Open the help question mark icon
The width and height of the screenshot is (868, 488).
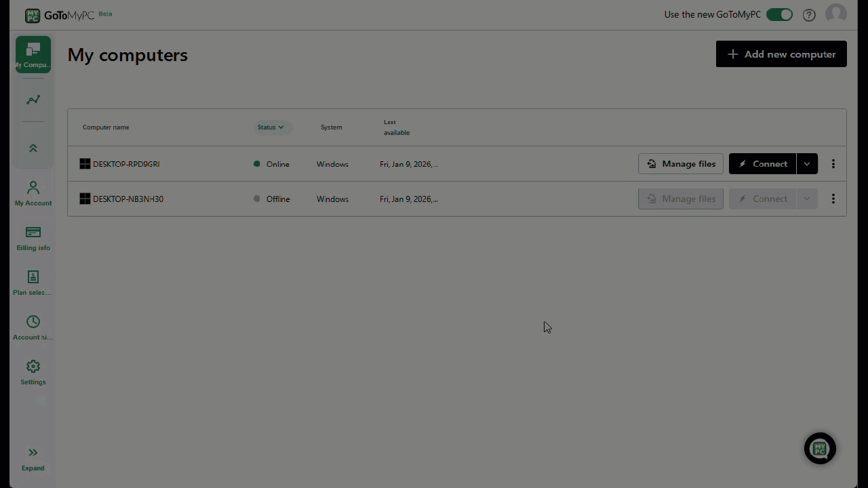809,15
